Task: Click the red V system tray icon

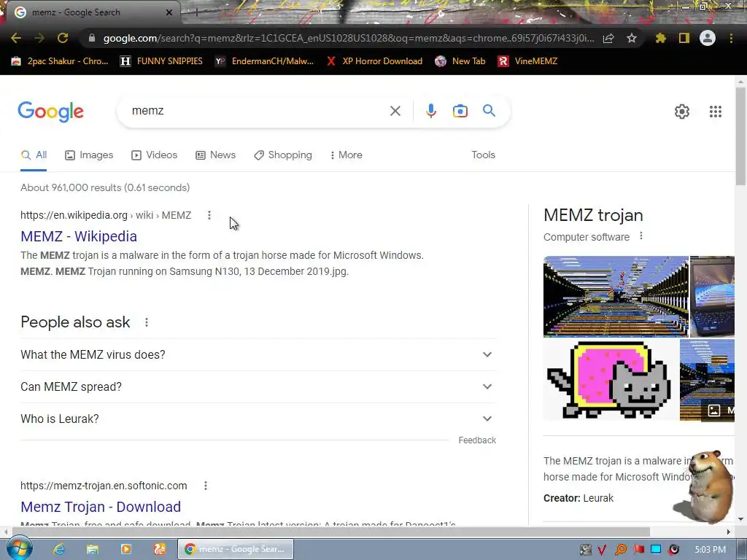Action: click(x=602, y=550)
